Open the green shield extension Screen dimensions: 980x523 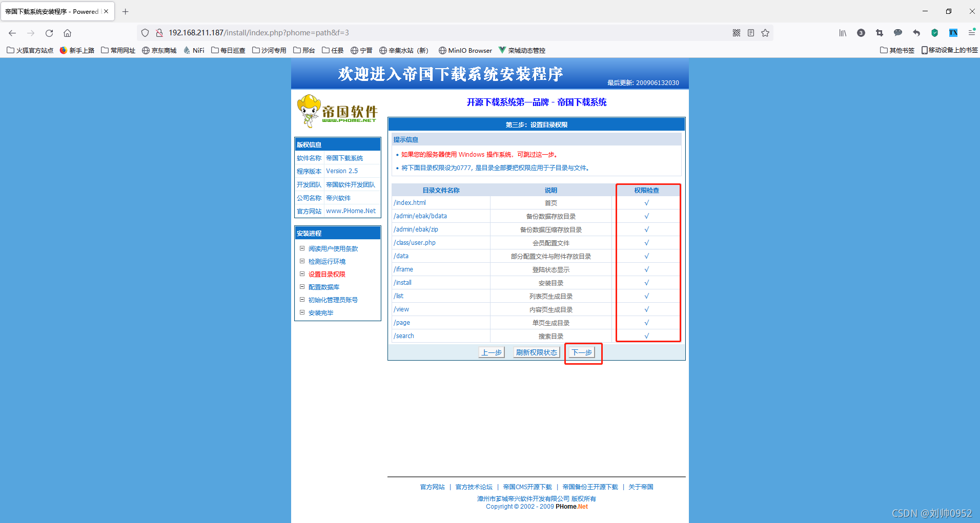pos(935,33)
